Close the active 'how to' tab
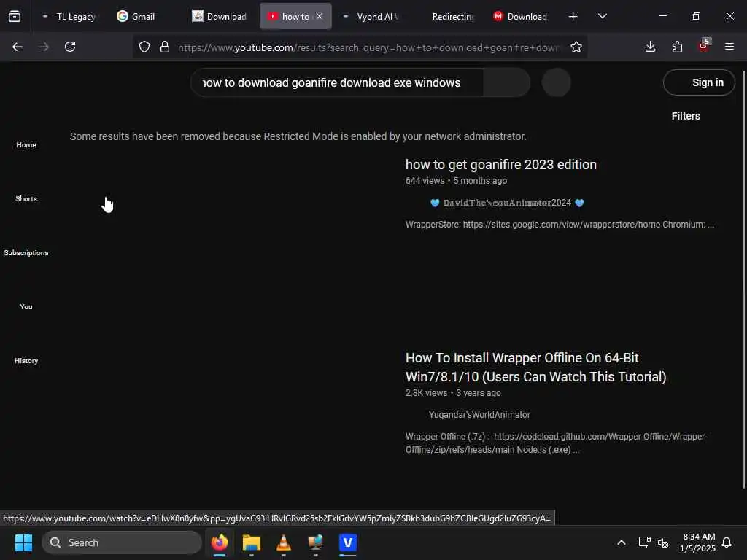 click(x=320, y=16)
